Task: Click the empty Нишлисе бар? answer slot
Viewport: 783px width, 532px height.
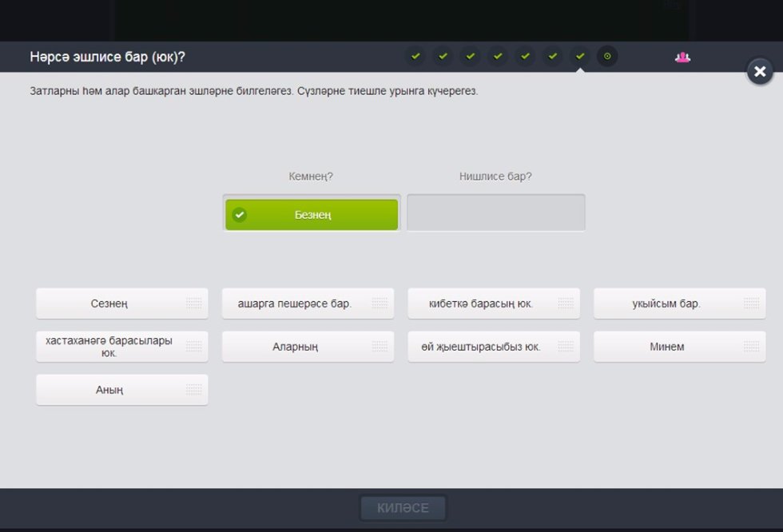Action: (x=495, y=213)
